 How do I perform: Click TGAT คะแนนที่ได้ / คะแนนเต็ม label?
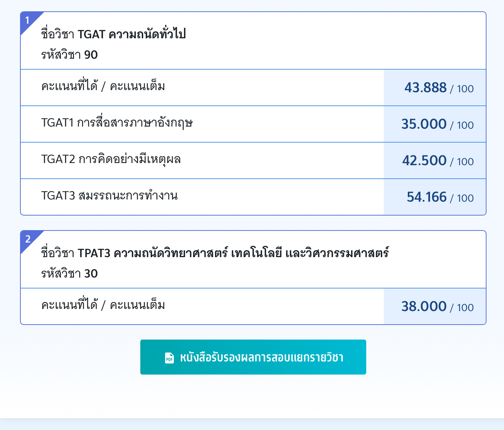click(x=103, y=86)
